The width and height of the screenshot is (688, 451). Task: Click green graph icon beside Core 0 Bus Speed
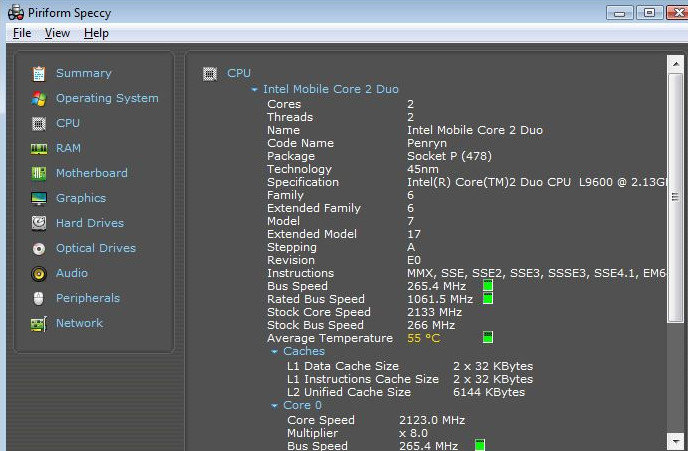[x=480, y=445]
